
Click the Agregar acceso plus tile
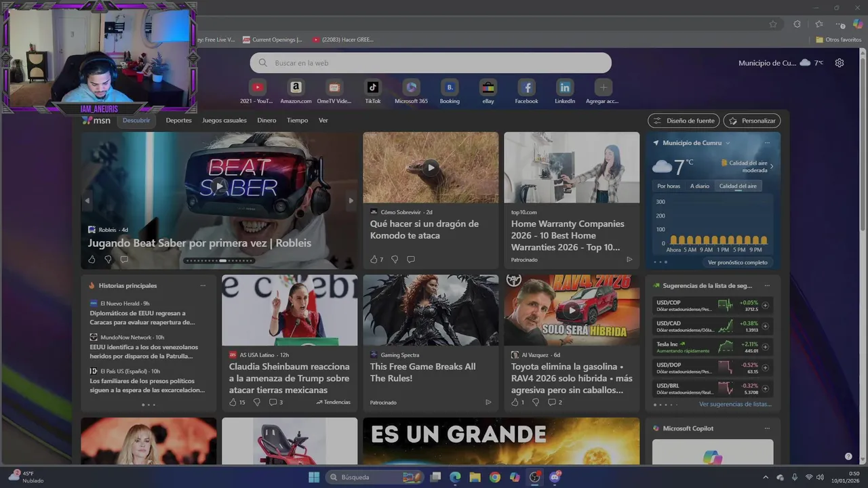point(604,87)
